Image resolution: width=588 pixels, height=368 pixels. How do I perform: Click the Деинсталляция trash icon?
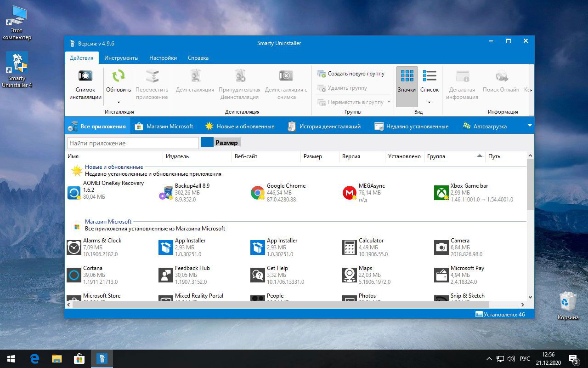(195, 76)
